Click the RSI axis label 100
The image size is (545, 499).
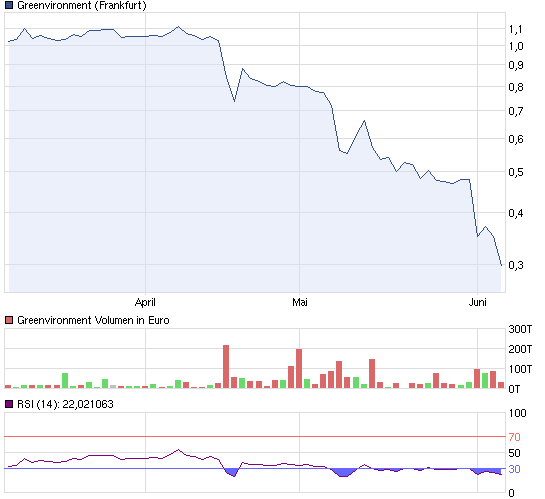point(518,413)
